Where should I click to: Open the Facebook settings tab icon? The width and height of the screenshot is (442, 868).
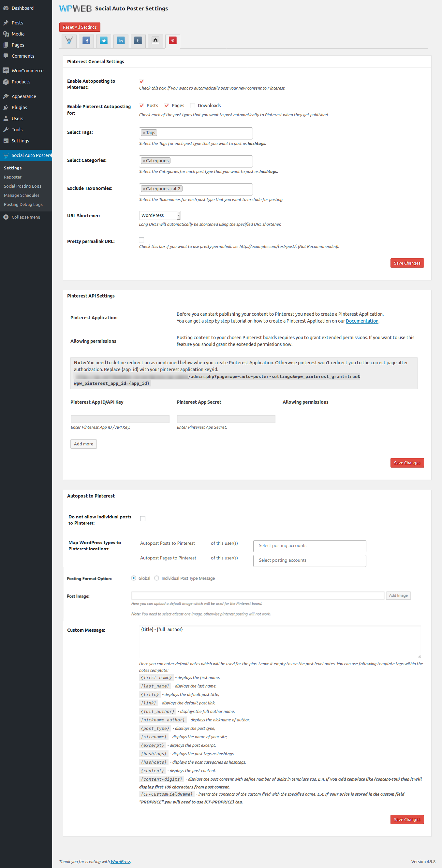tap(86, 41)
